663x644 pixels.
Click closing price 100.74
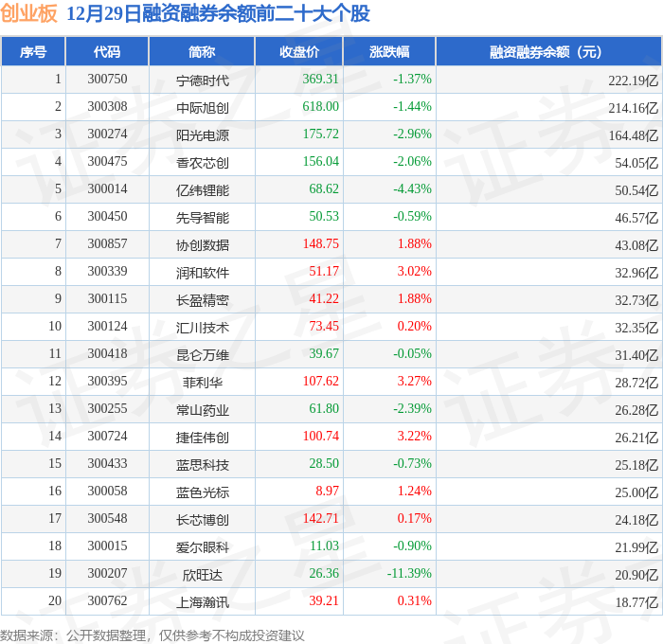click(320, 437)
